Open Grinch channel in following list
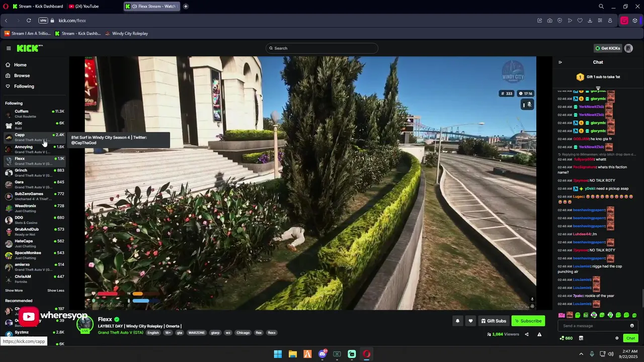The width and height of the screenshot is (644, 362). coord(35,172)
